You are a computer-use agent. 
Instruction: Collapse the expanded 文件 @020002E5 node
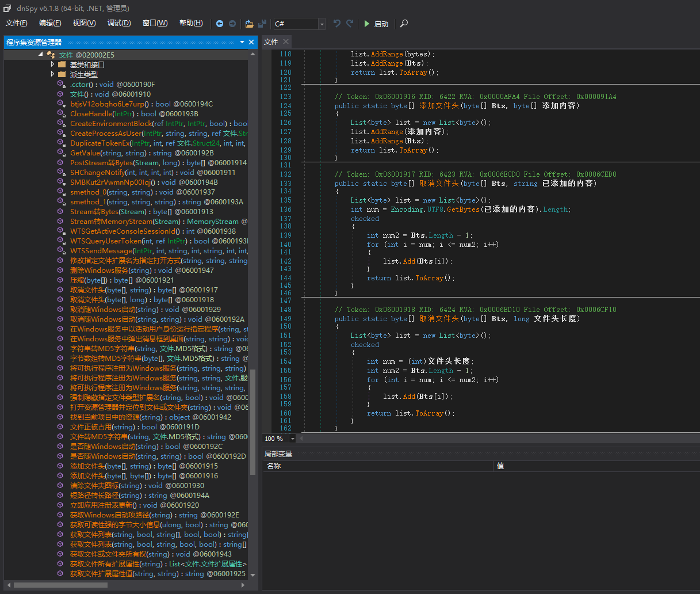(x=40, y=55)
